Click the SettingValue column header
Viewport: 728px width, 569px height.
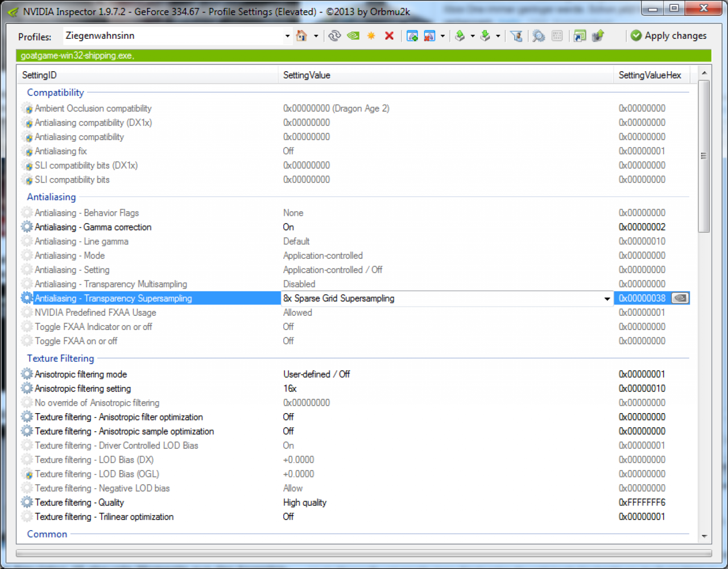446,75
